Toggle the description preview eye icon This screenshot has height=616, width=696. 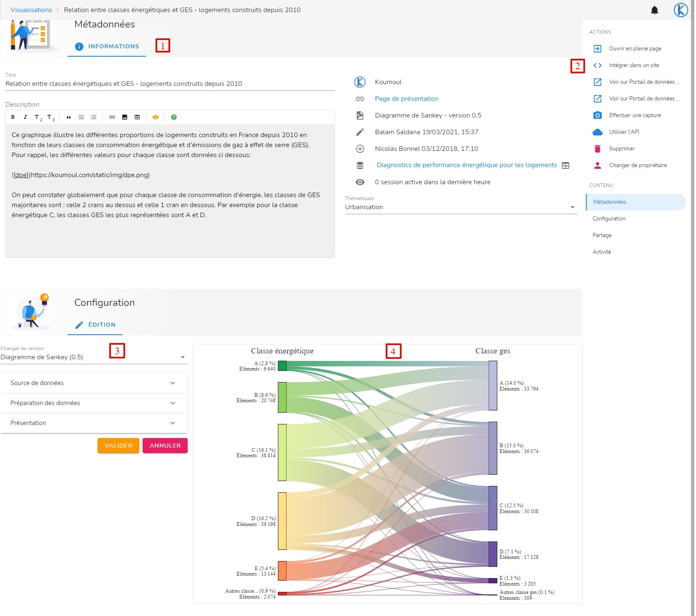coord(156,117)
